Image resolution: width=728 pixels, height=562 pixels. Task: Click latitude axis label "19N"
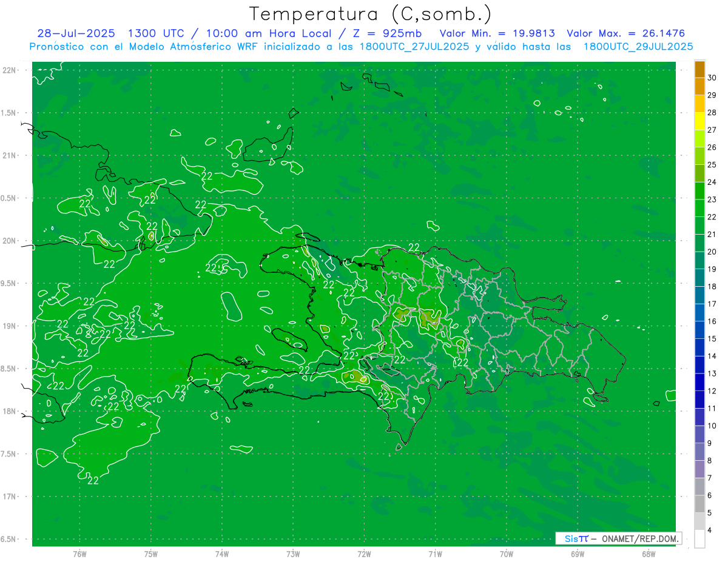click(10, 326)
